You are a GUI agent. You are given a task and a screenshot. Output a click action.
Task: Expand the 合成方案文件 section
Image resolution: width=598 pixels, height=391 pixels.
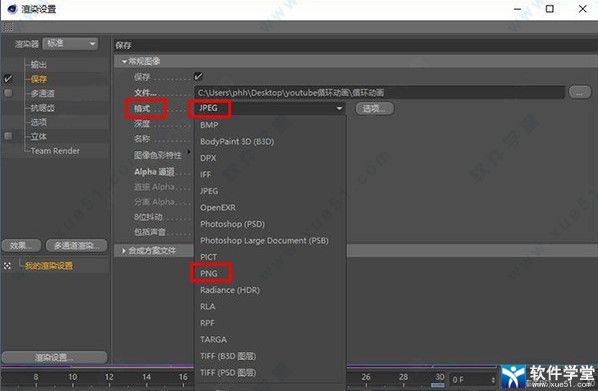coord(124,251)
